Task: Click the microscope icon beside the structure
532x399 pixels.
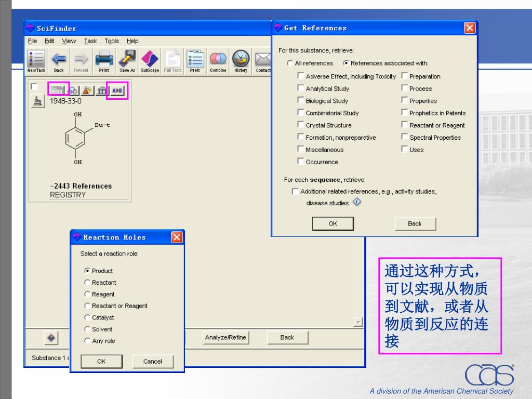Action: [38, 101]
